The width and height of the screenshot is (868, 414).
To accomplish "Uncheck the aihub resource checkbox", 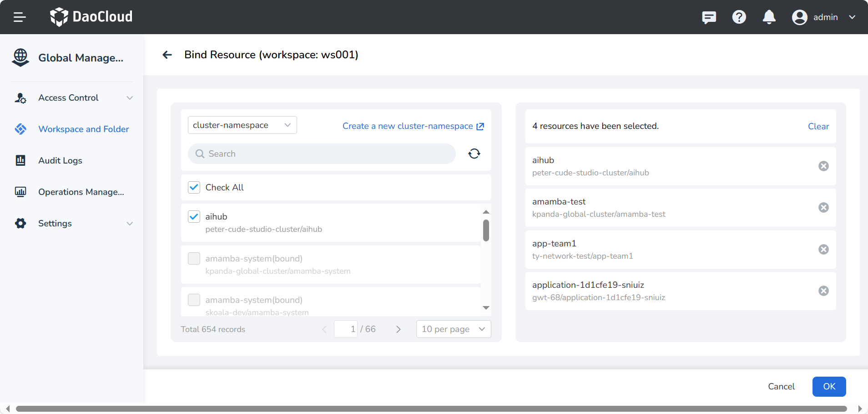I will [x=194, y=217].
